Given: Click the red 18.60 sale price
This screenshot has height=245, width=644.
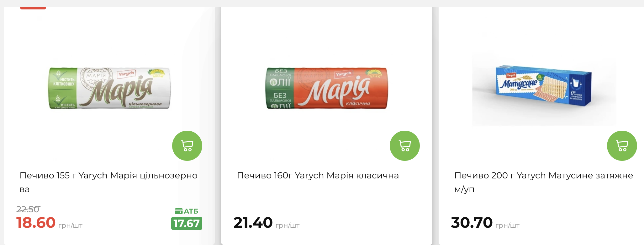Looking at the screenshot, I should (36, 223).
